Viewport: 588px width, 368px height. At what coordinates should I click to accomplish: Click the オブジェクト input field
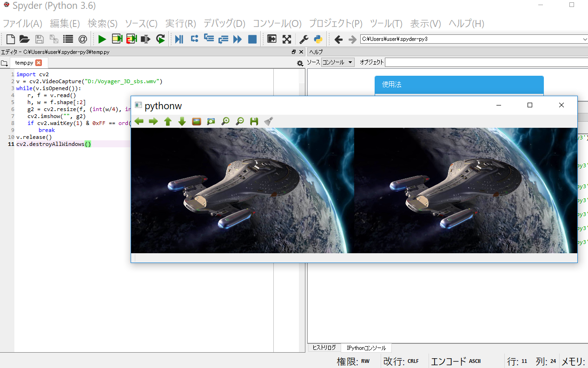point(486,62)
